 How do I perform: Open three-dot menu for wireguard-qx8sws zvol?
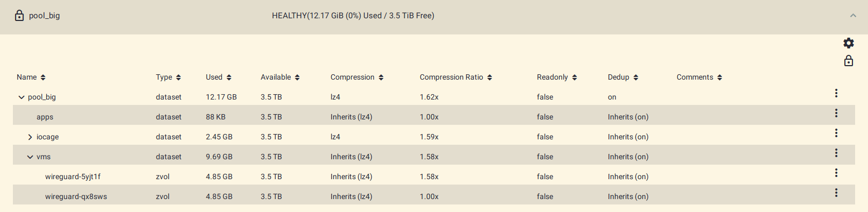click(x=836, y=193)
